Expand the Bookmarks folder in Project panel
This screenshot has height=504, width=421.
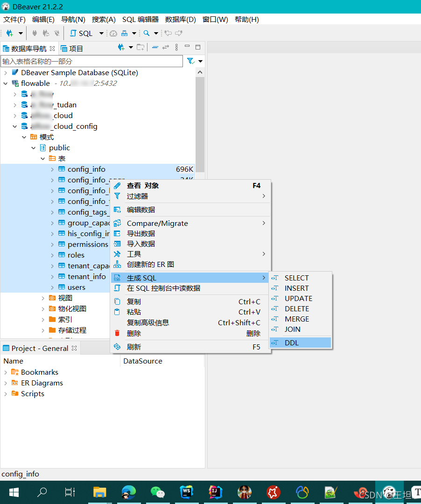[6, 372]
